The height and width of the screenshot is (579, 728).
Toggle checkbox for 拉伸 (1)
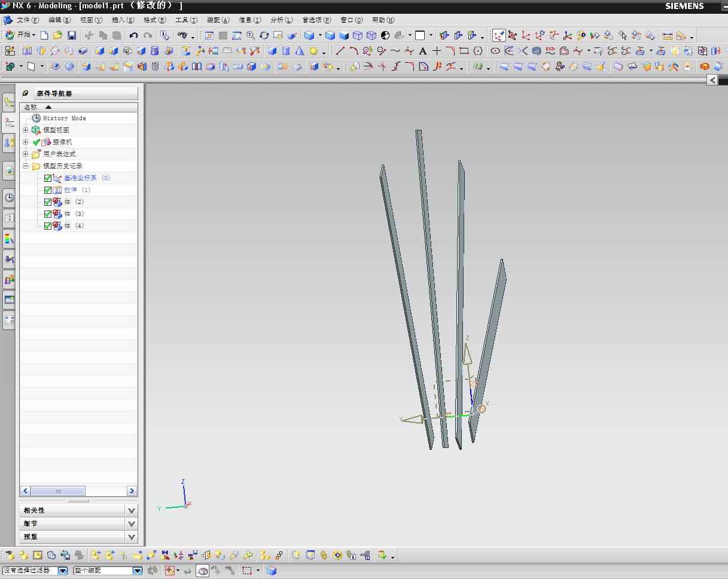point(48,190)
